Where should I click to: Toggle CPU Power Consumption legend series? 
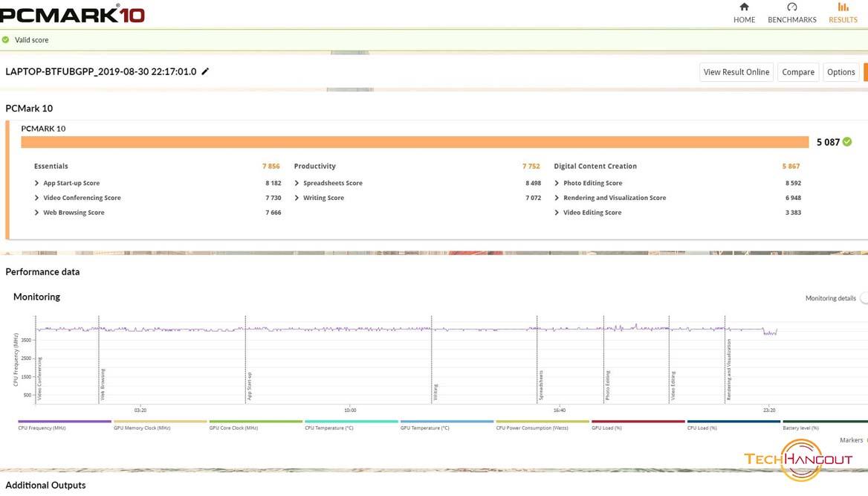click(542, 425)
